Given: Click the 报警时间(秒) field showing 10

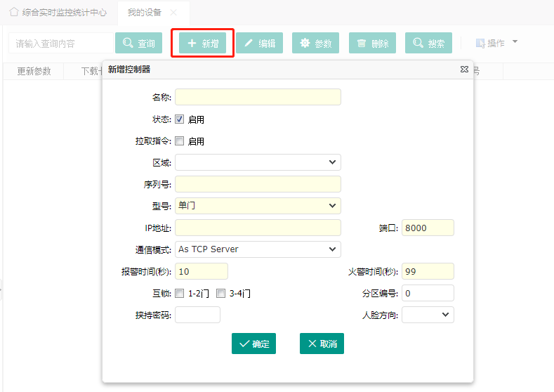Looking at the screenshot, I should pyautogui.click(x=202, y=271).
